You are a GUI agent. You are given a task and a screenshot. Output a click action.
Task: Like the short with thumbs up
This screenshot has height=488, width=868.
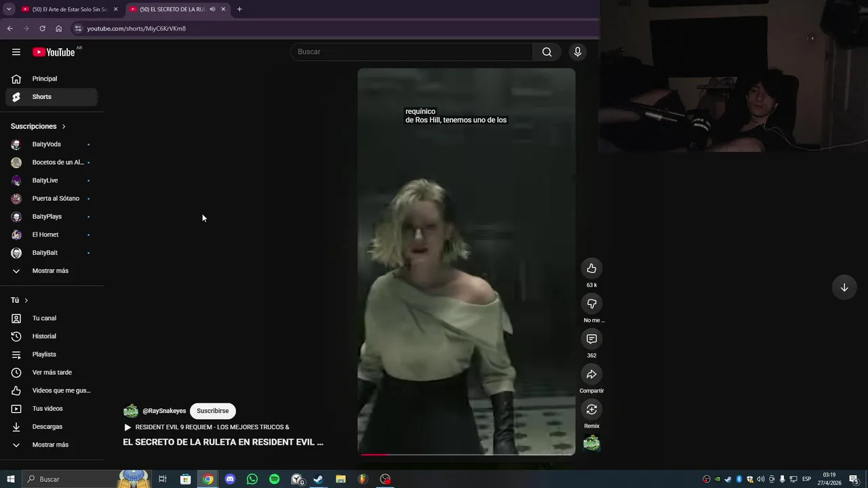point(591,268)
